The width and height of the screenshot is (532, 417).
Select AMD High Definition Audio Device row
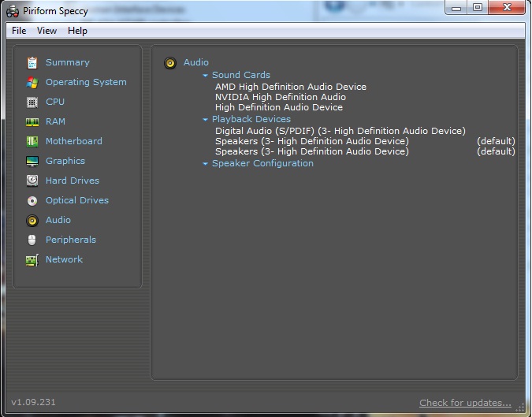[291, 87]
